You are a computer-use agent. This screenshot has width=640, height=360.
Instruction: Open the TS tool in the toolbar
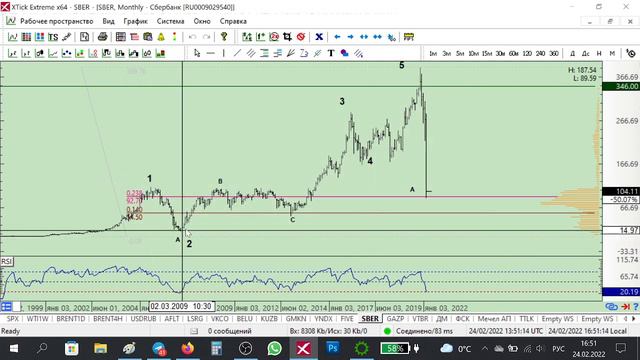click(53, 37)
